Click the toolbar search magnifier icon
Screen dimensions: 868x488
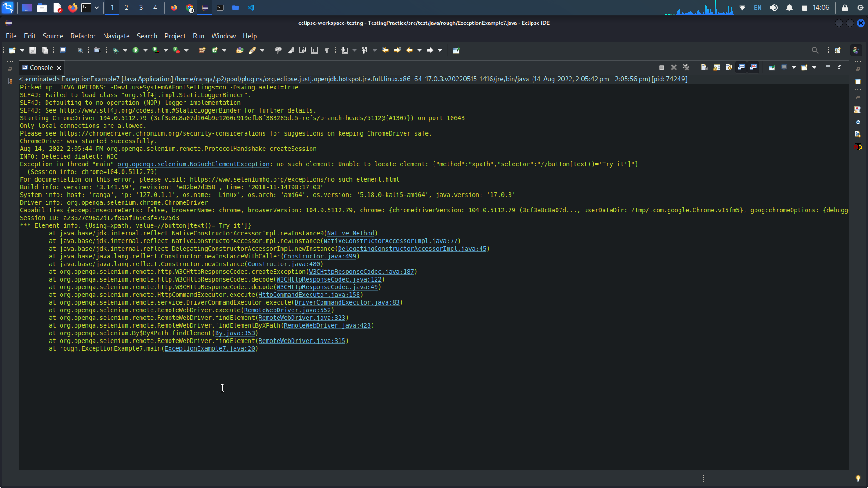815,50
